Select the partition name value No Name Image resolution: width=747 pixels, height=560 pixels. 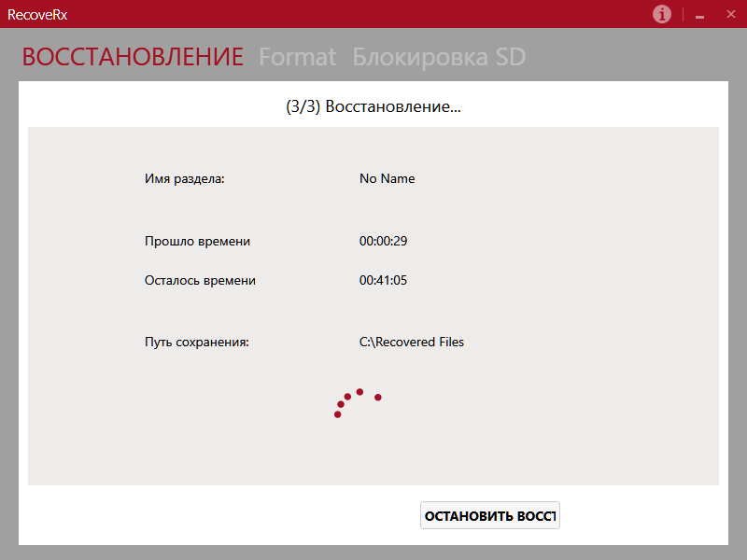(387, 178)
